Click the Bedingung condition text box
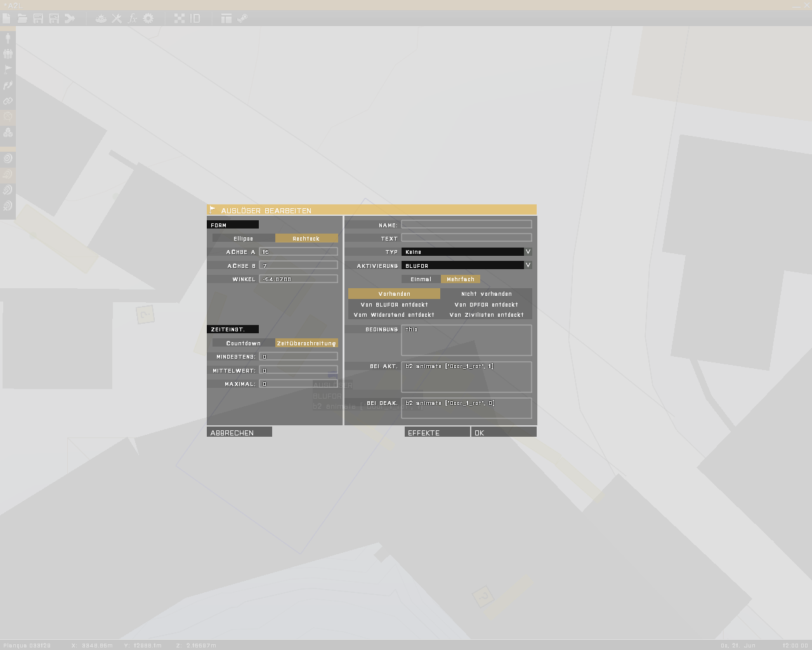The width and height of the screenshot is (812, 650). (466, 340)
